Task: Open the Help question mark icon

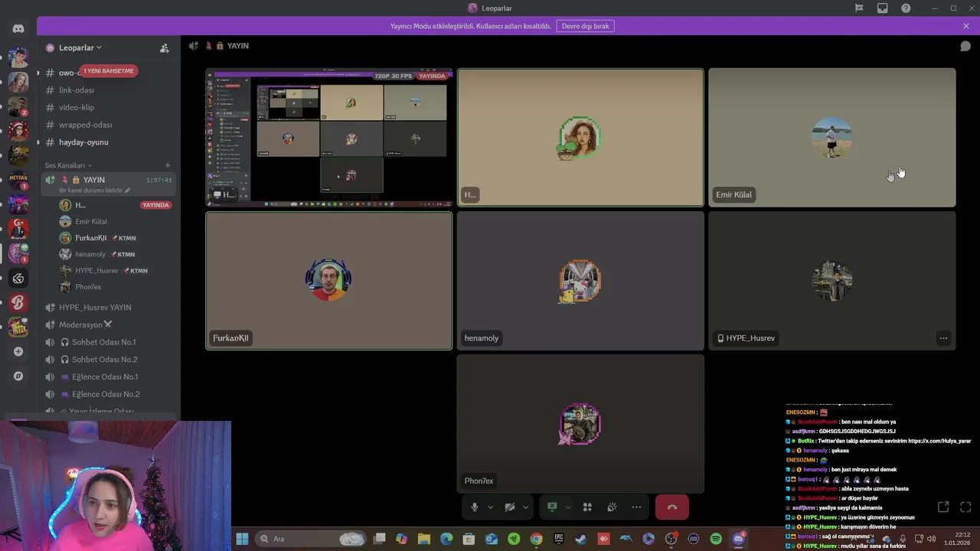Action: tap(906, 8)
